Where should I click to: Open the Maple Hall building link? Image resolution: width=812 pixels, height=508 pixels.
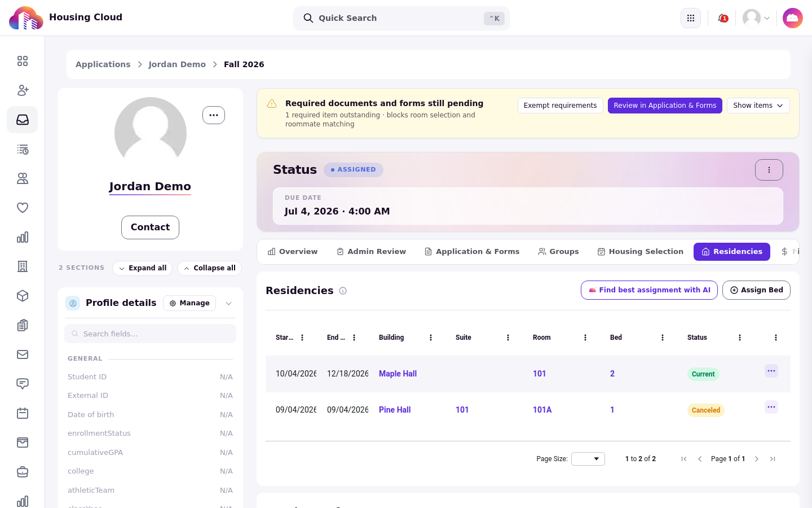point(398,374)
